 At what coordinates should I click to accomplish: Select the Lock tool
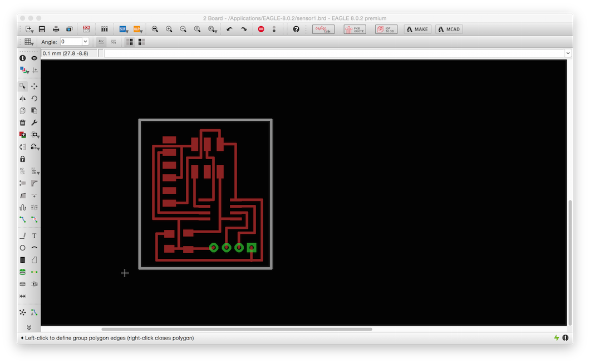coord(23,159)
